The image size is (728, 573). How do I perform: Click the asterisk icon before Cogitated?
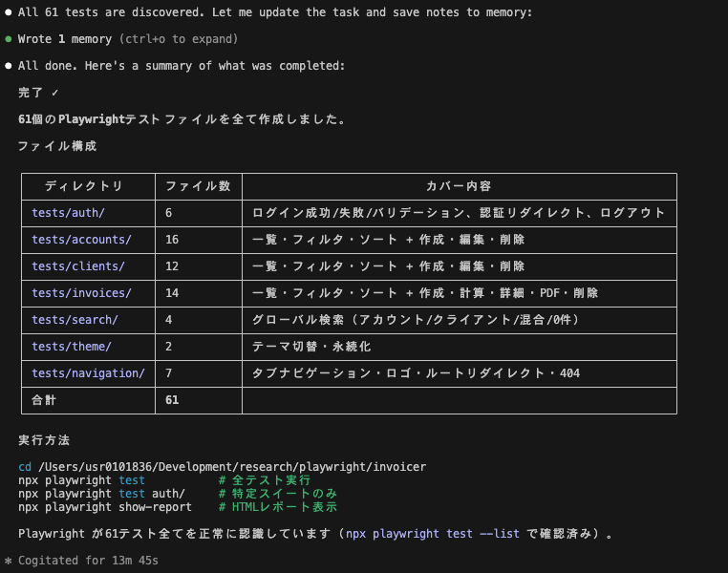tap(9, 561)
